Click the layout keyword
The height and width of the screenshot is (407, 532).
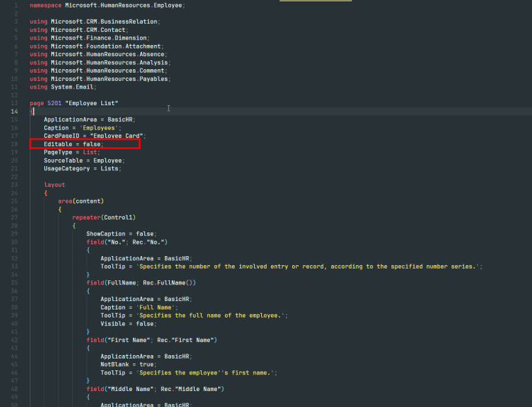(x=54, y=185)
